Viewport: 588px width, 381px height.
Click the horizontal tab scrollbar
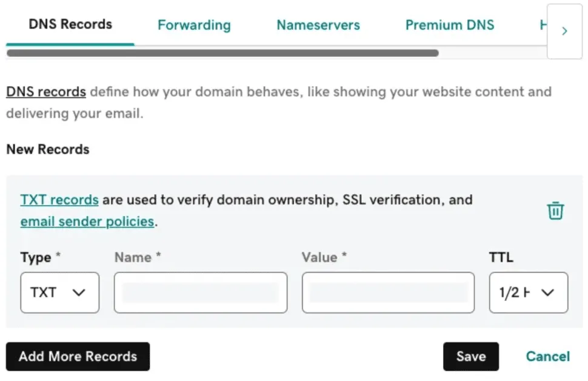coord(222,53)
